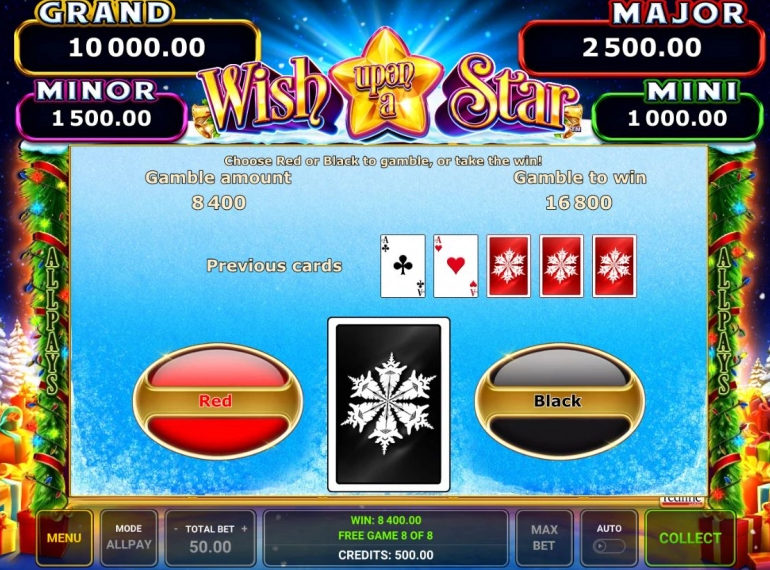Screen dimensions: 770x570
Task: Toggle the AUTO play switch
Action: pyautogui.click(x=609, y=546)
